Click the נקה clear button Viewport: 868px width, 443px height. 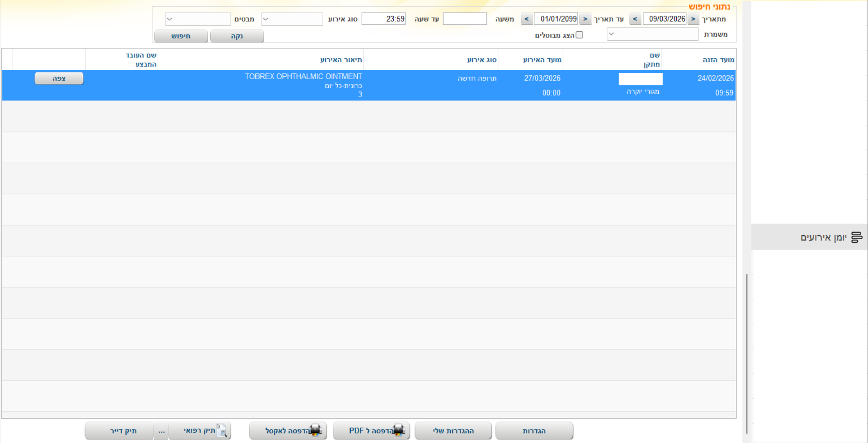tap(237, 36)
